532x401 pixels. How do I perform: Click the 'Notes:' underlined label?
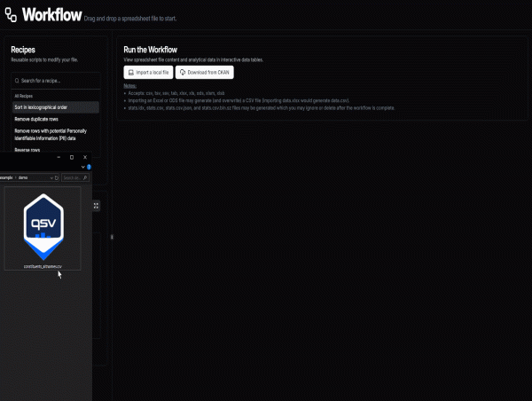click(x=130, y=86)
